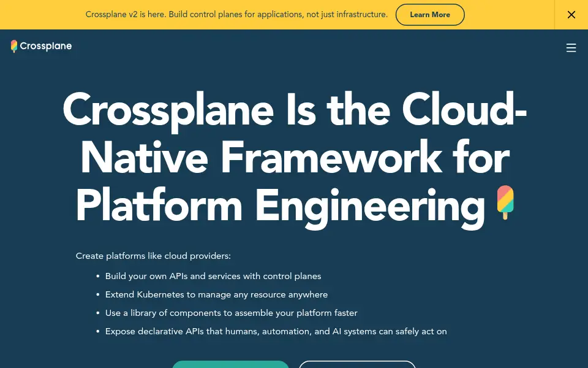588x368 pixels.
Task: Click 'Build your own APIs and services' bullet
Action: [213, 276]
